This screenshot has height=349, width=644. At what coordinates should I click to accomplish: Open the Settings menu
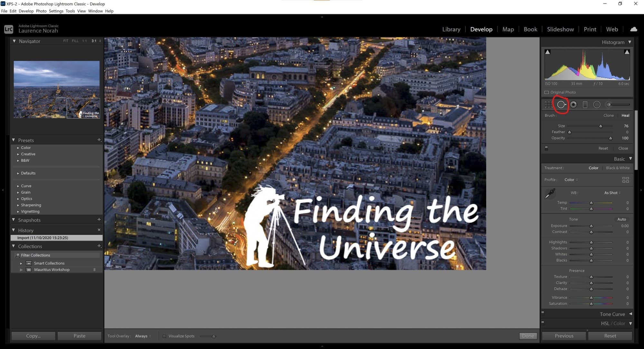click(56, 11)
